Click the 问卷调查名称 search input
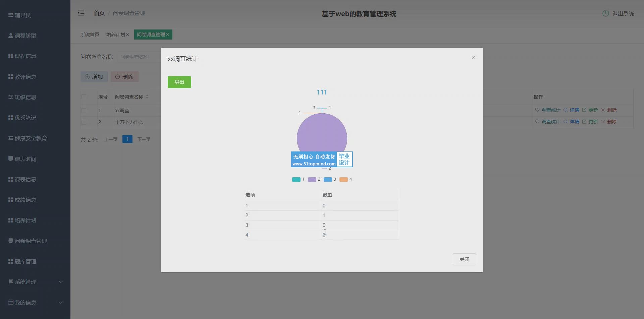 pyautogui.click(x=139, y=57)
